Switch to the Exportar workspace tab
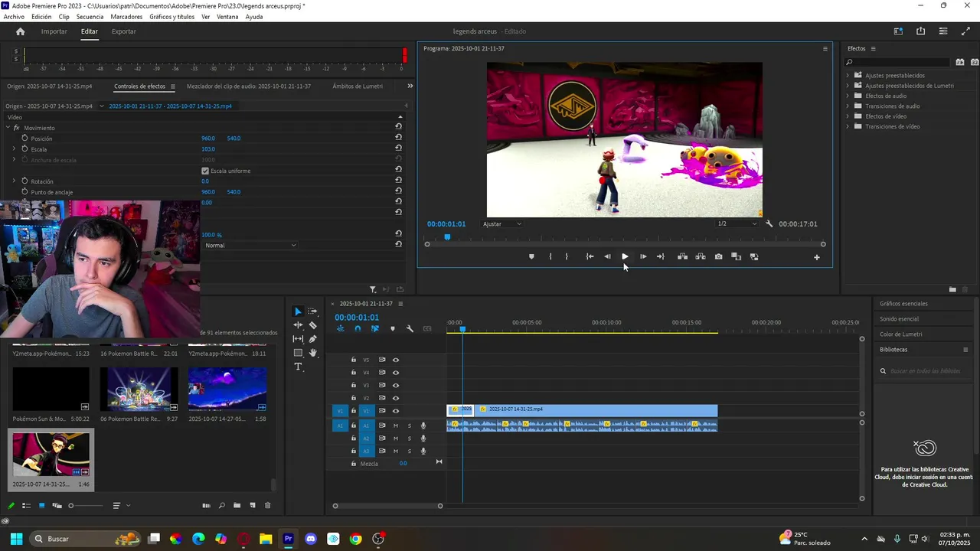Image resolution: width=980 pixels, height=551 pixels. pos(123,31)
